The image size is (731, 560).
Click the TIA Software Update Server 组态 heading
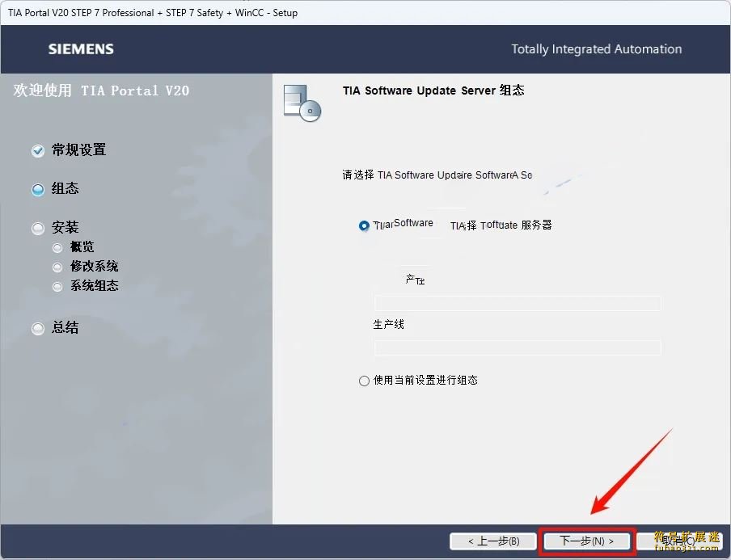pyautogui.click(x=433, y=91)
